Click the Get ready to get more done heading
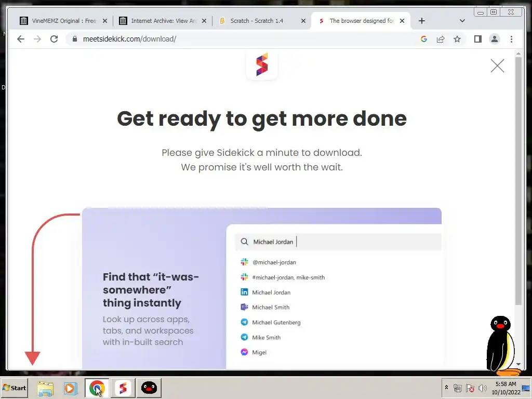This screenshot has height=399, width=532. [x=262, y=119]
